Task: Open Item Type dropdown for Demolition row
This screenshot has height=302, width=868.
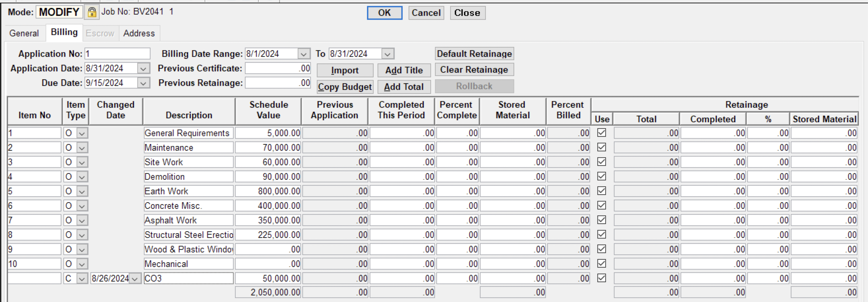Action: click(x=82, y=177)
